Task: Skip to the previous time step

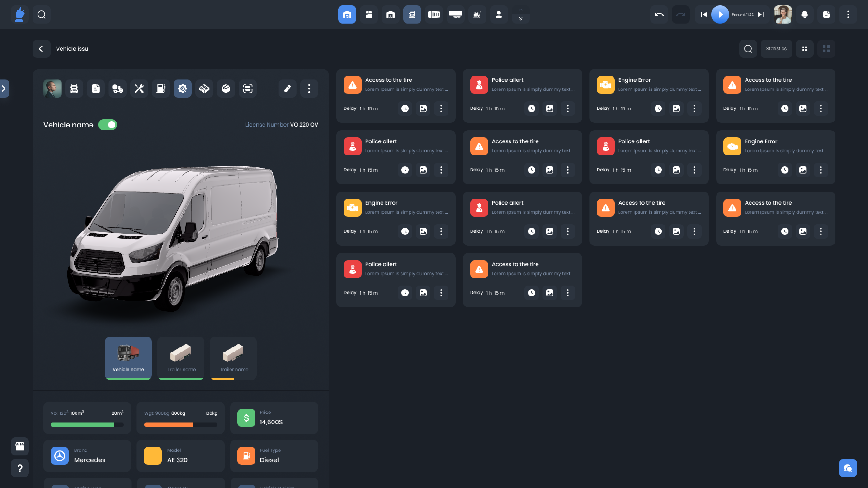Action: [704, 15]
